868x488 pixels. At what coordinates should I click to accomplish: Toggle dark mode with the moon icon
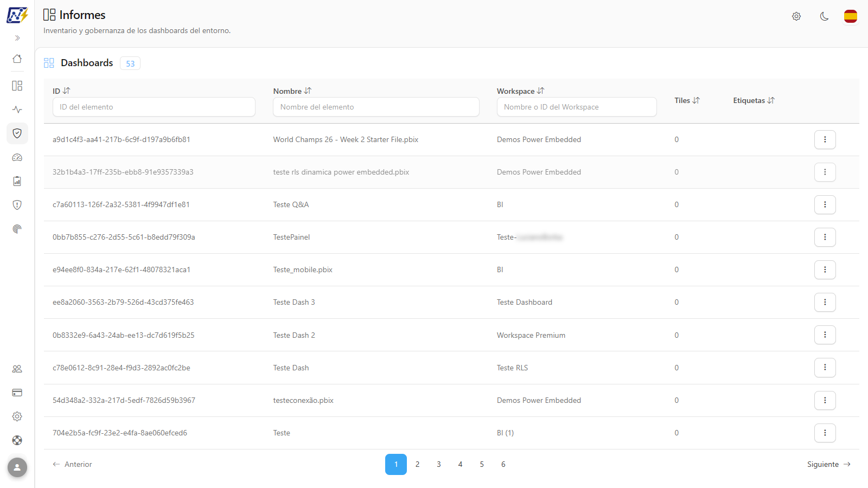(x=824, y=16)
